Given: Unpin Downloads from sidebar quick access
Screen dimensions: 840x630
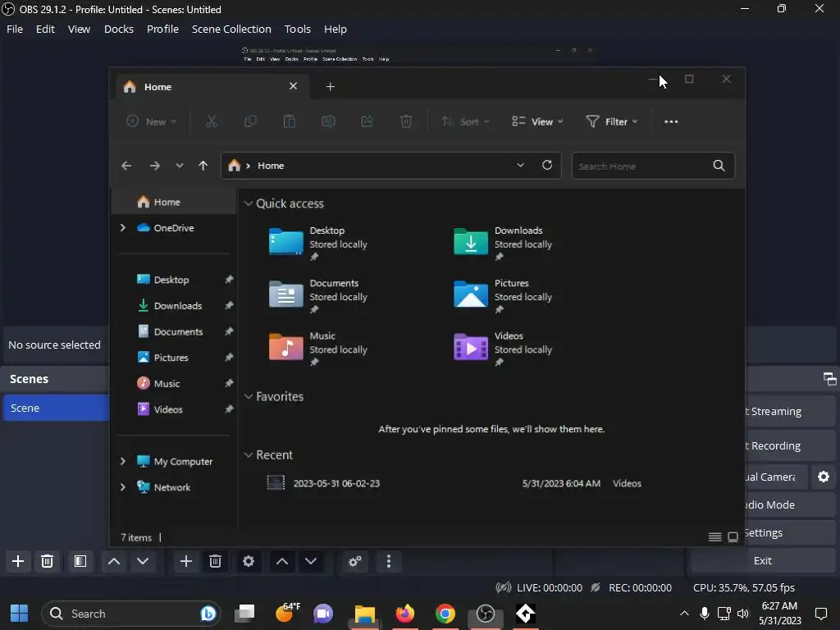Looking at the screenshot, I should 229,305.
